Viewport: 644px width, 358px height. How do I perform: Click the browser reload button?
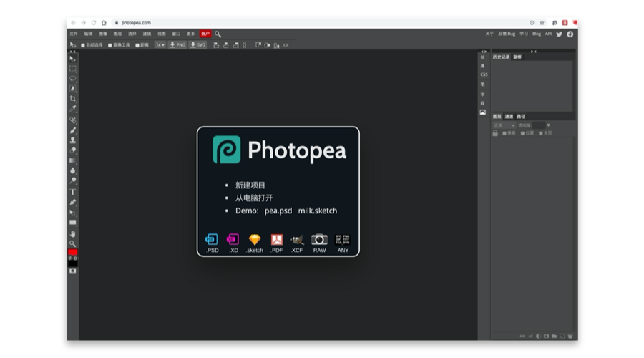coord(94,23)
